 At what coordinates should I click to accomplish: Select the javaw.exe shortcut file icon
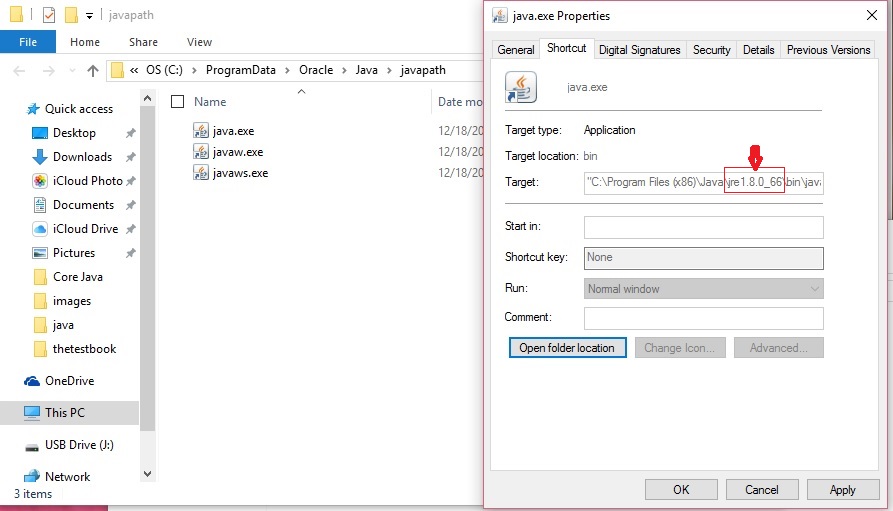click(x=200, y=152)
